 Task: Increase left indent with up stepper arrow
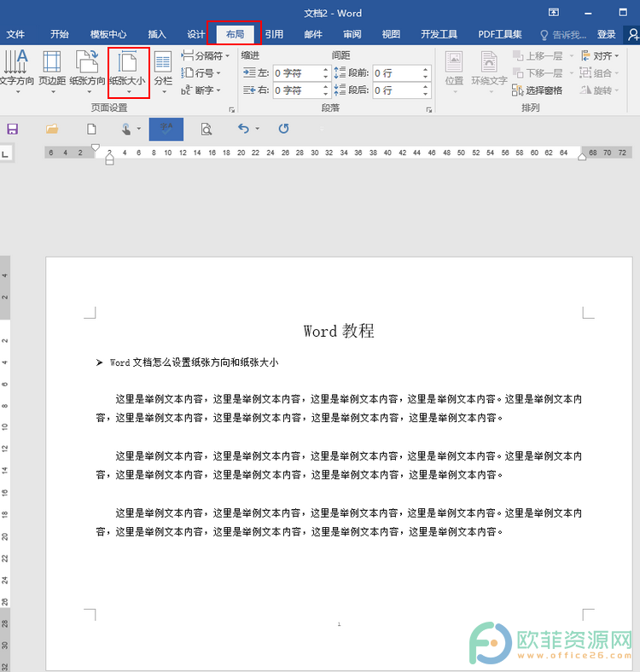(326, 69)
